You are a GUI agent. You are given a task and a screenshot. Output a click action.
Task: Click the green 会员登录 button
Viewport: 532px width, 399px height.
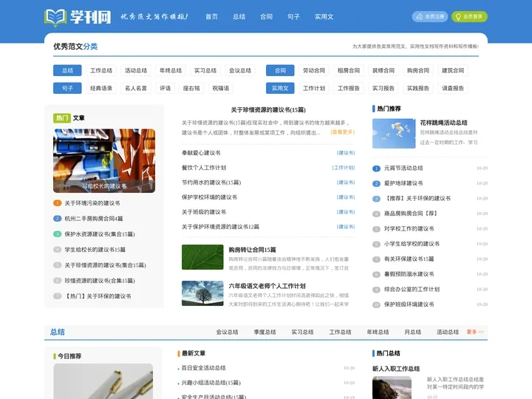pyautogui.click(x=469, y=16)
